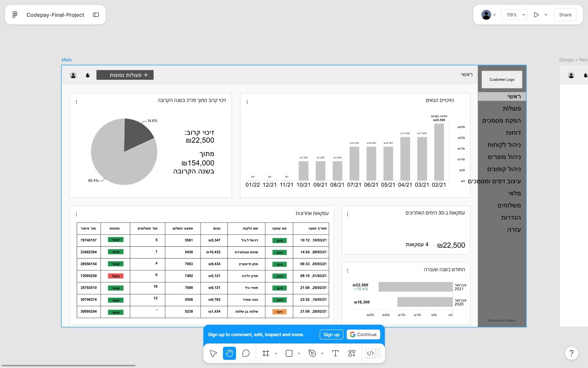Click the profile icon in Main frame header
The image size is (588, 368).
pos(73,75)
